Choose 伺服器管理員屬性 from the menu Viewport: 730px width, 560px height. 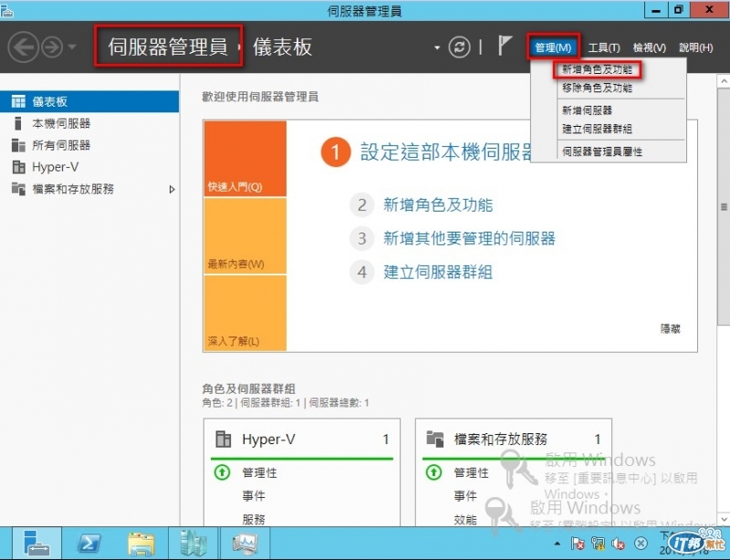point(602,151)
